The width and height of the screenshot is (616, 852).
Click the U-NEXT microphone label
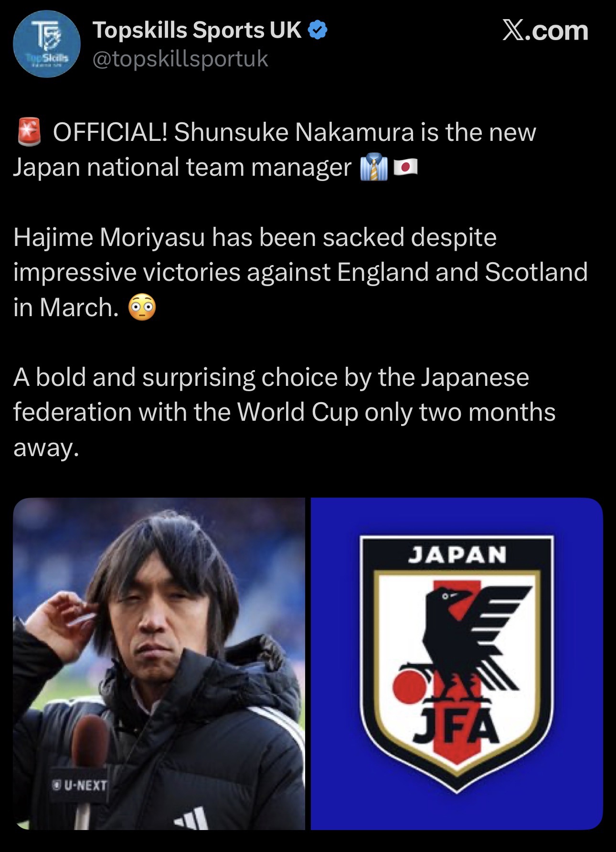coord(80,785)
